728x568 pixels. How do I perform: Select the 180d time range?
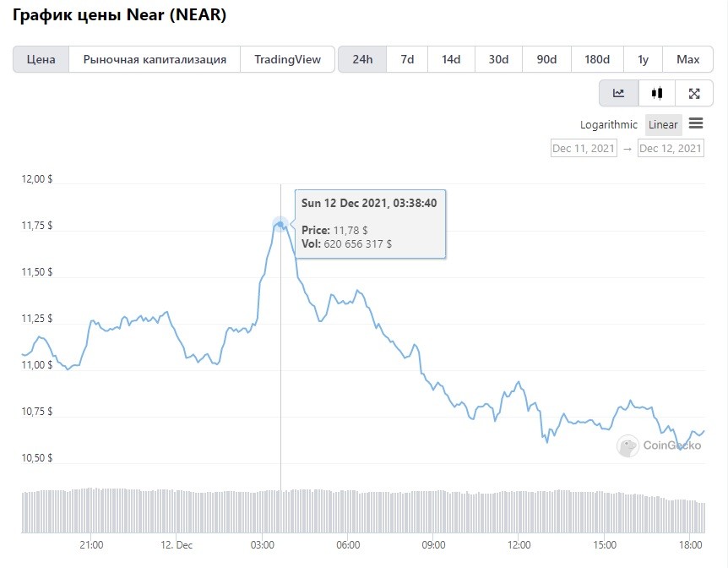597,59
